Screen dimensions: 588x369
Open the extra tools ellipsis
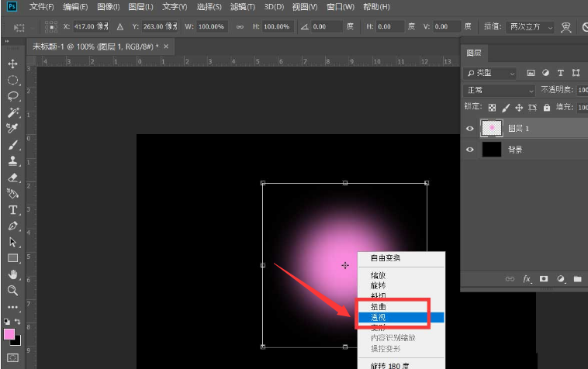pos(12,307)
